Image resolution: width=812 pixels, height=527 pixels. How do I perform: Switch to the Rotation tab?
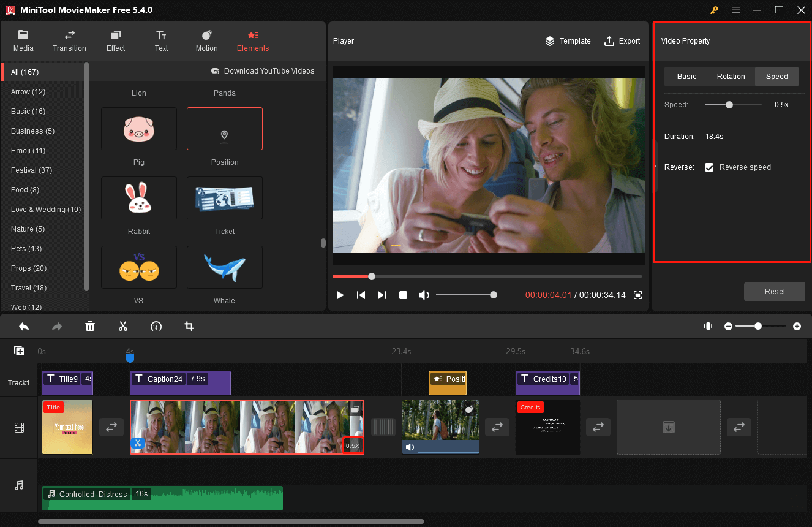(x=731, y=77)
